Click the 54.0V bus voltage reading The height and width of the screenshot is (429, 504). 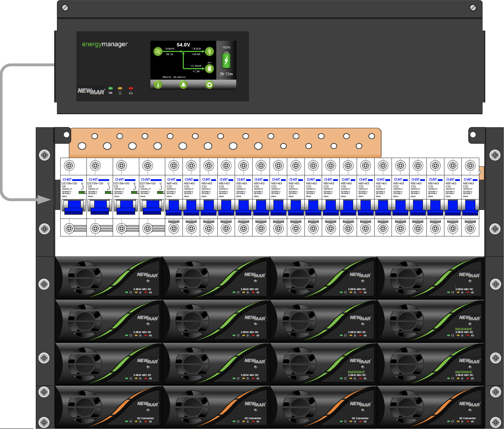pyautogui.click(x=183, y=45)
